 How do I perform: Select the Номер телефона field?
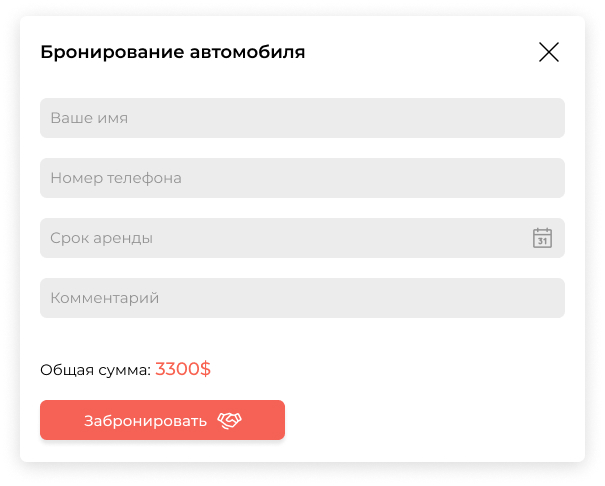click(x=302, y=178)
